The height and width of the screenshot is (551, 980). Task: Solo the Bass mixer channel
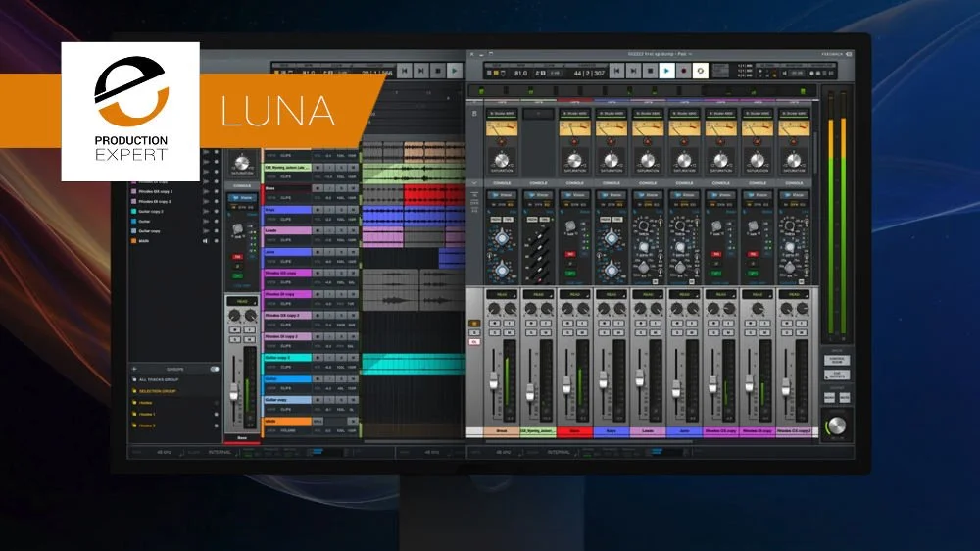point(567,332)
